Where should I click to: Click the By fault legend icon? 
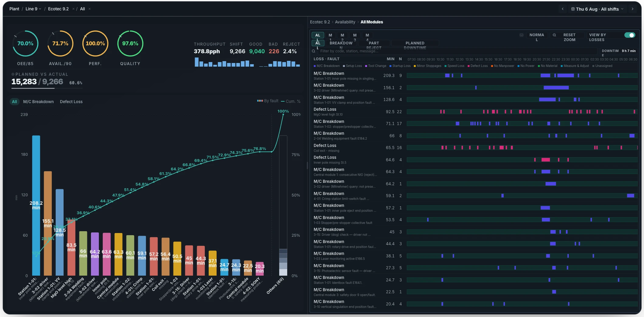tap(260, 101)
